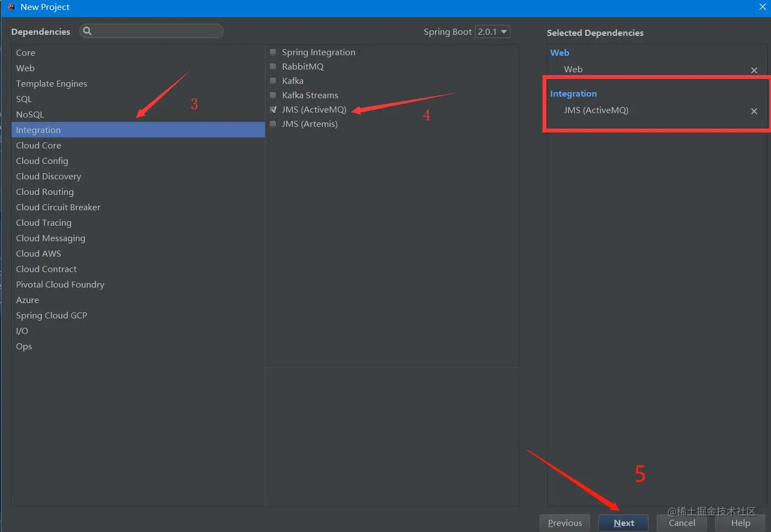Enable Kafka Streams dependency
The image size is (771, 532).
click(x=273, y=95)
